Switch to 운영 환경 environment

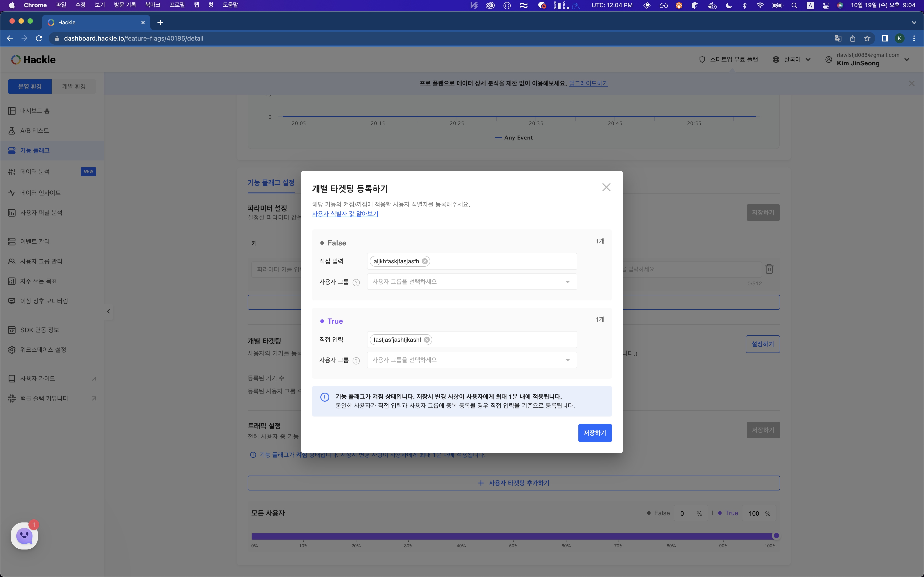pyautogui.click(x=30, y=87)
